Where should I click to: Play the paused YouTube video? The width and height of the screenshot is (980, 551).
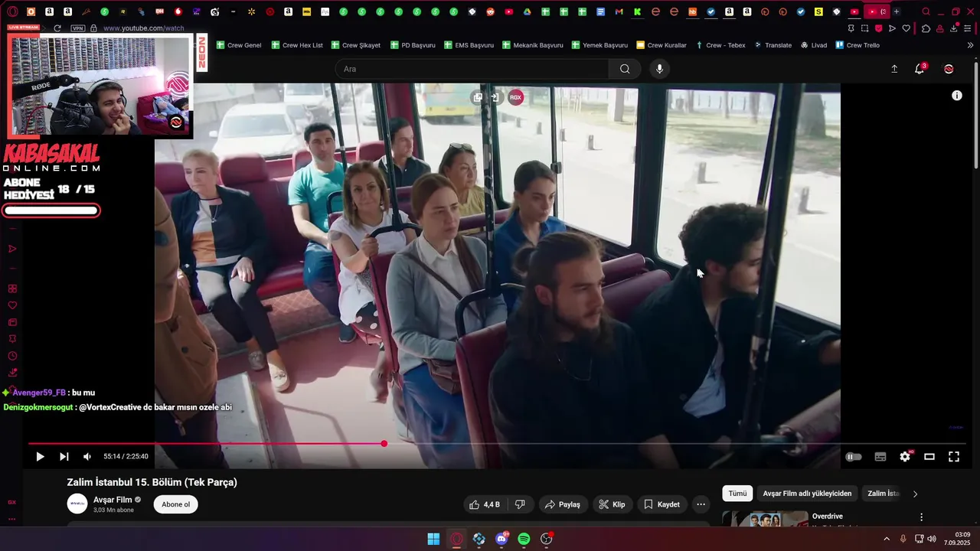tap(40, 457)
